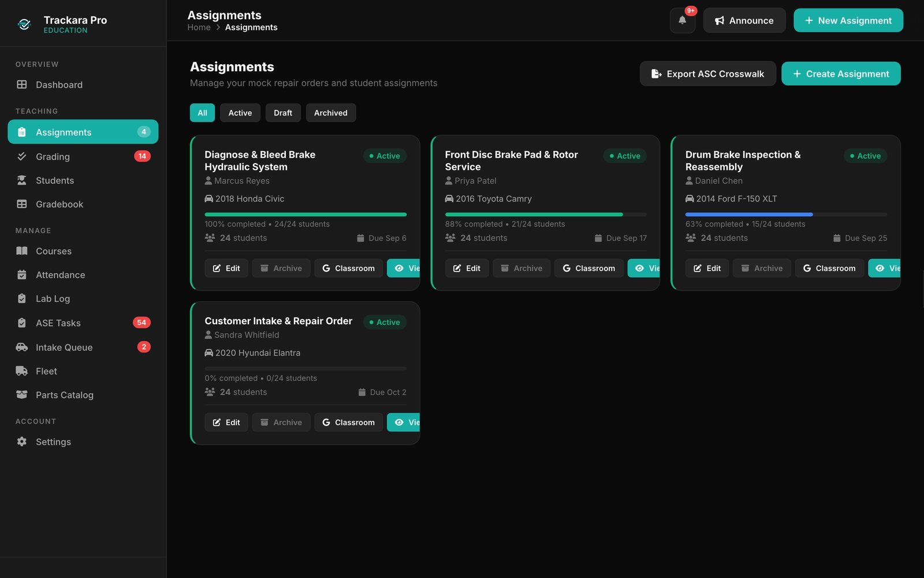Click the person icon next to Sandra Whitfield
The width and height of the screenshot is (924, 578).
coord(208,335)
